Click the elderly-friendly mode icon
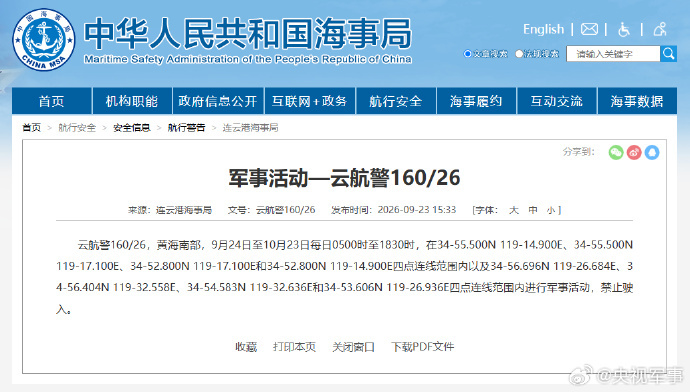This screenshot has height=392, width=690. 660,29
